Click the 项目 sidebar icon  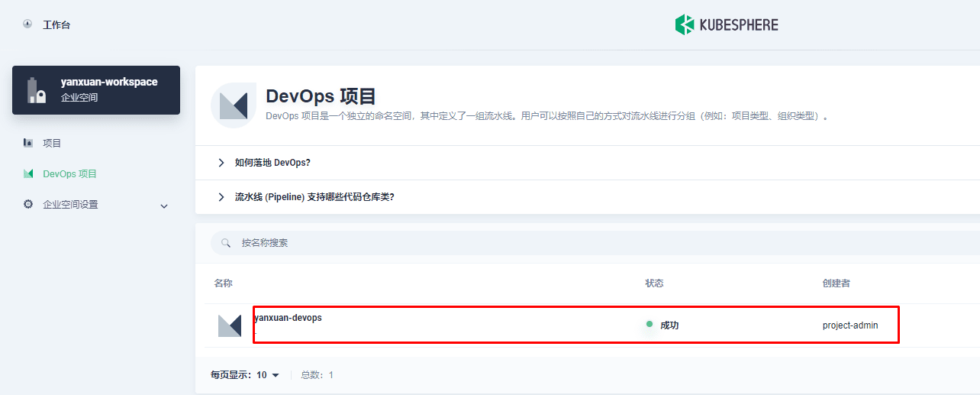click(x=28, y=143)
